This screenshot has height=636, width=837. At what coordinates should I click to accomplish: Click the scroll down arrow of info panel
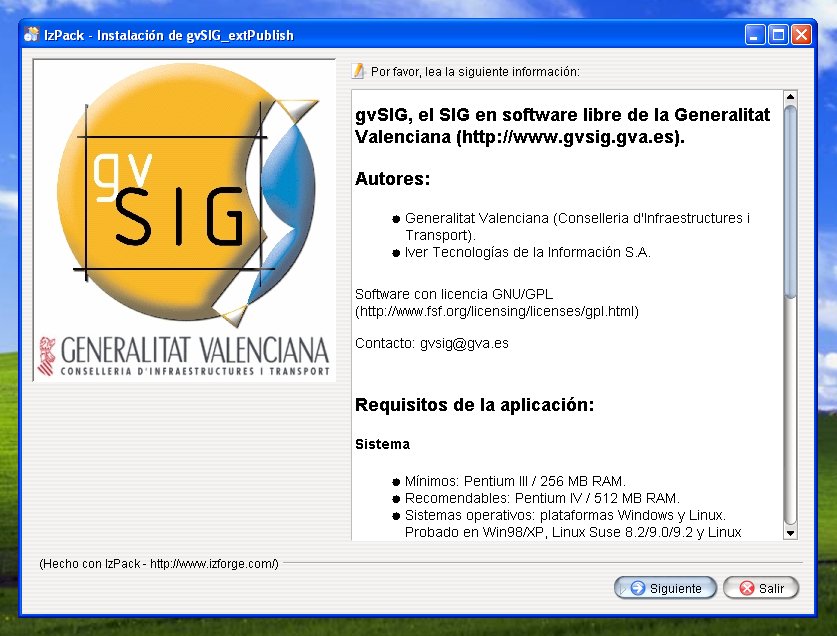[790, 533]
